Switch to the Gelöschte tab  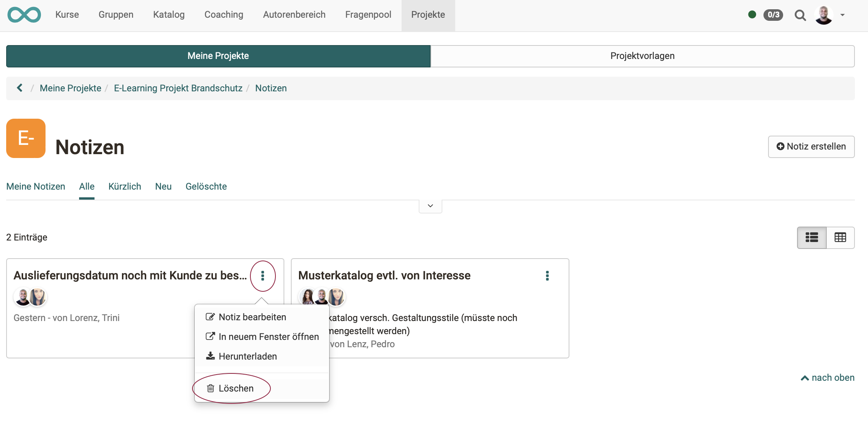(x=206, y=186)
